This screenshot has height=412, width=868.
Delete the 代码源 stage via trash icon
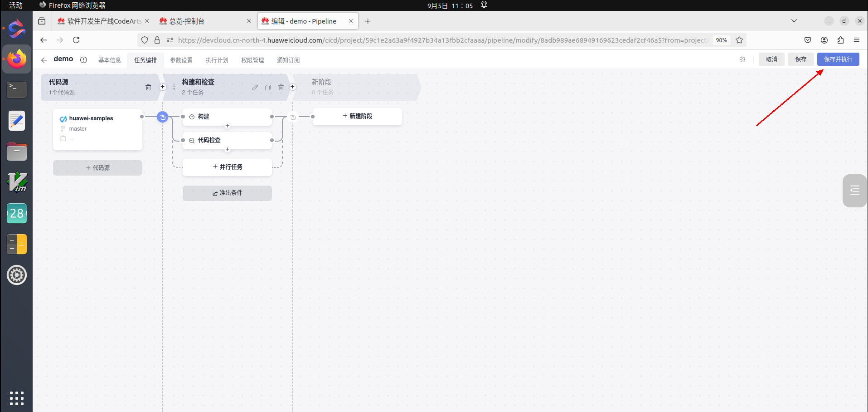[x=148, y=88]
